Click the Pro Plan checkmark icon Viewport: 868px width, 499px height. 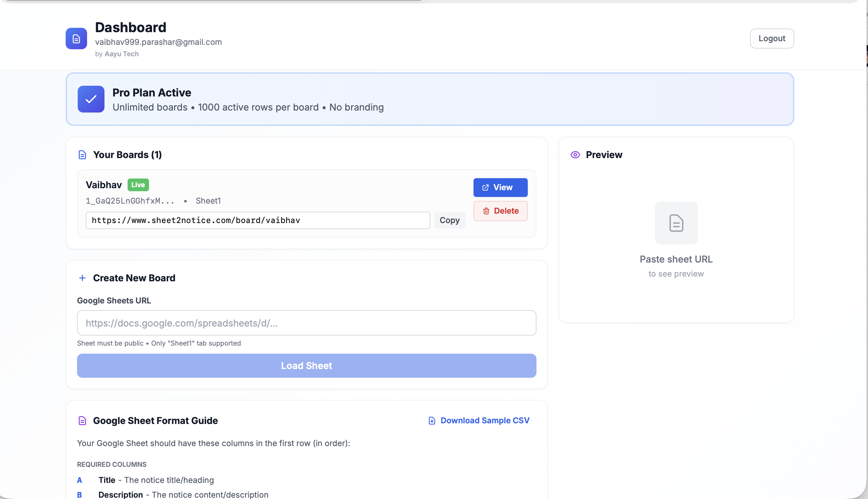coord(91,99)
